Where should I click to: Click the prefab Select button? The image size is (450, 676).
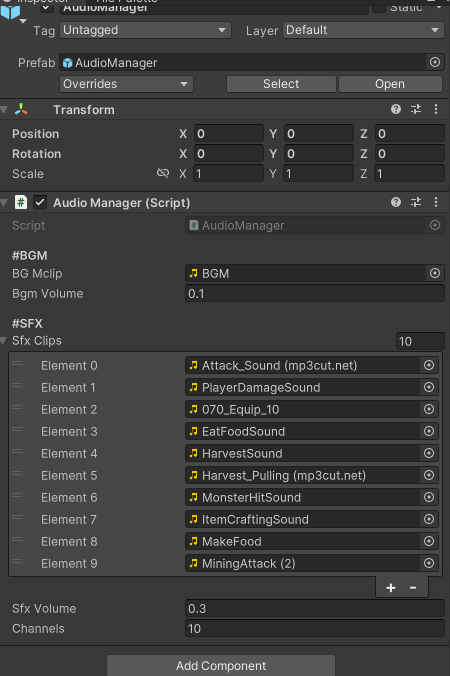point(281,84)
